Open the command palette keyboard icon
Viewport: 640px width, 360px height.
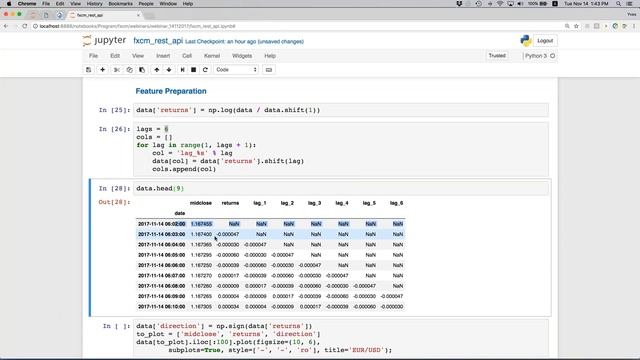tap(269, 70)
